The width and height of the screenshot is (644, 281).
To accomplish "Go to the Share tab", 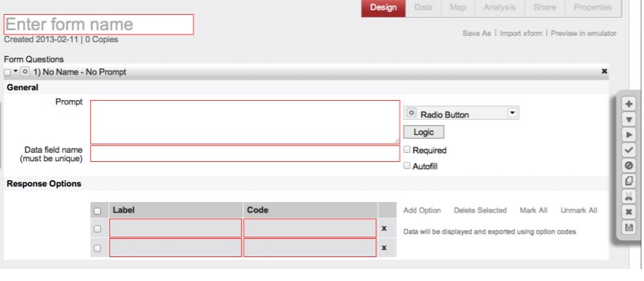I will pyautogui.click(x=545, y=8).
